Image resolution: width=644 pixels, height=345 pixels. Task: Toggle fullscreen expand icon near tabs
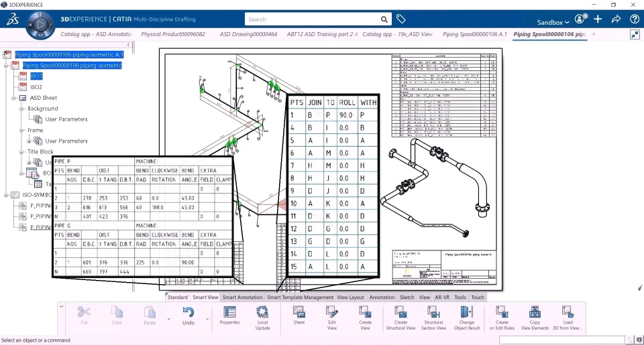tap(635, 35)
